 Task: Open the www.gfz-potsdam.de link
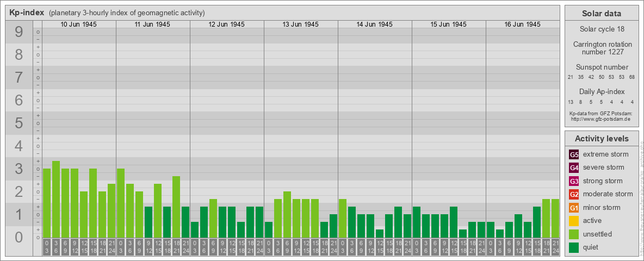point(600,119)
